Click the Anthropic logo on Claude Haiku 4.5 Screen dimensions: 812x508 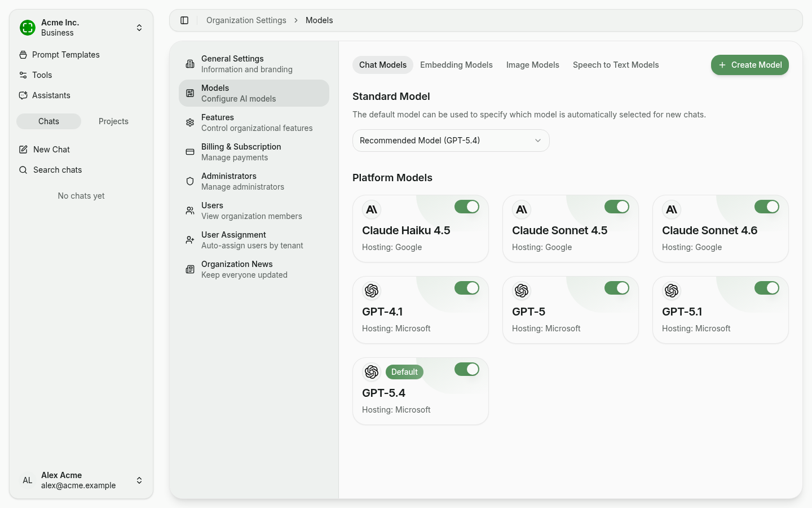(372, 209)
